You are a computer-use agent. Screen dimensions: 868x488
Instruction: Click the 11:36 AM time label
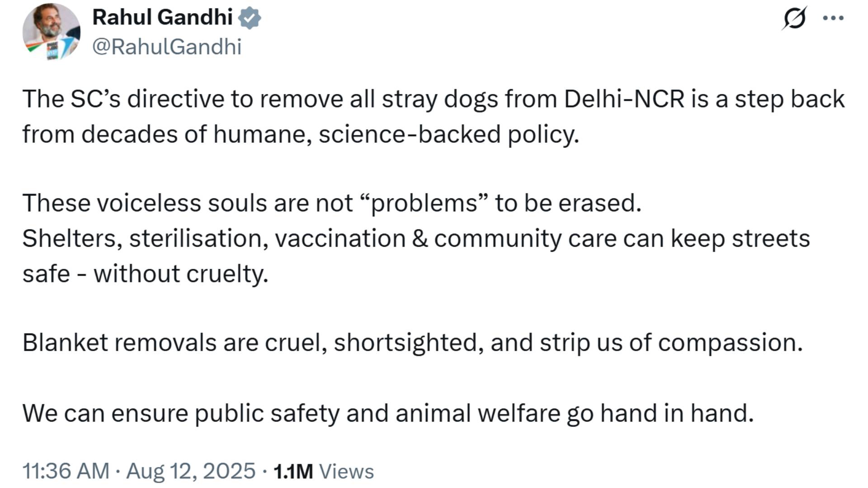tap(66, 471)
